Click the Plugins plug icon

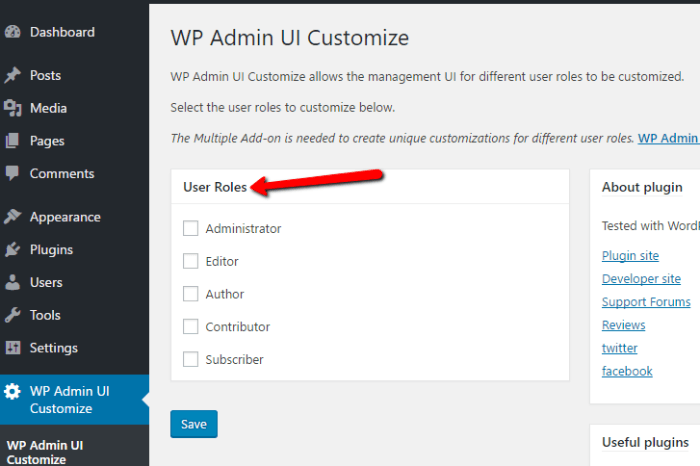tap(12, 250)
